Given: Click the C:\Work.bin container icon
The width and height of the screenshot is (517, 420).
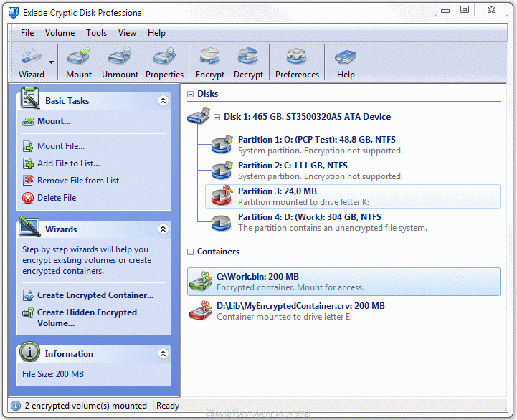Looking at the screenshot, I should coord(201,281).
